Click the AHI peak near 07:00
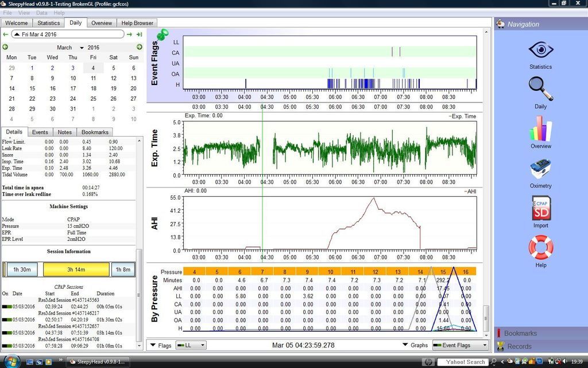The height and width of the screenshot is (368, 588). pos(373,198)
